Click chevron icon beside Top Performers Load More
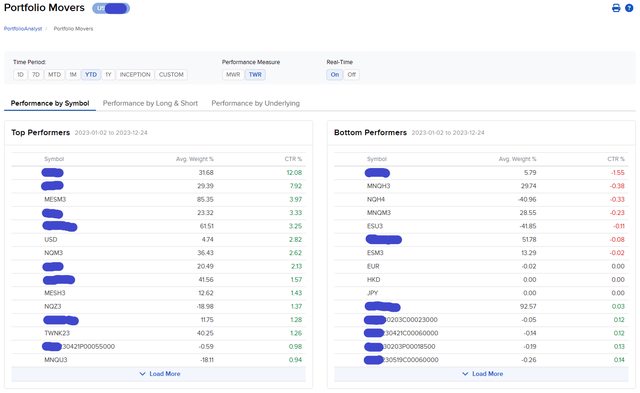640x393 pixels. pyautogui.click(x=142, y=374)
